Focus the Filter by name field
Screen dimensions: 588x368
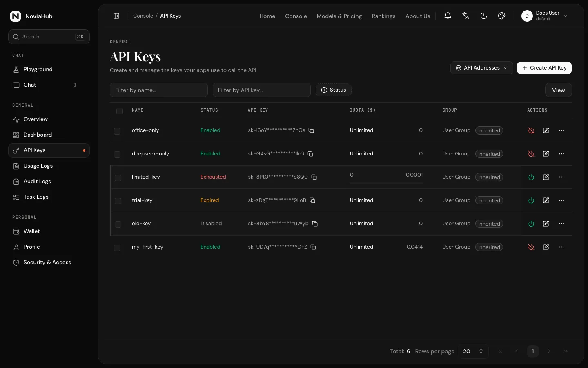[x=159, y=90]
